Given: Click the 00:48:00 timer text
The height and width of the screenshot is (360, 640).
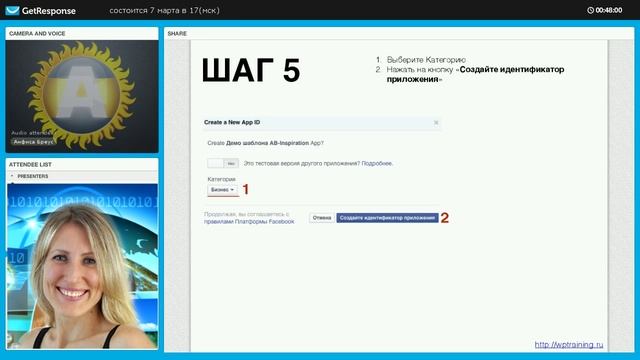Looking at the screenshot, I should 609,10.
